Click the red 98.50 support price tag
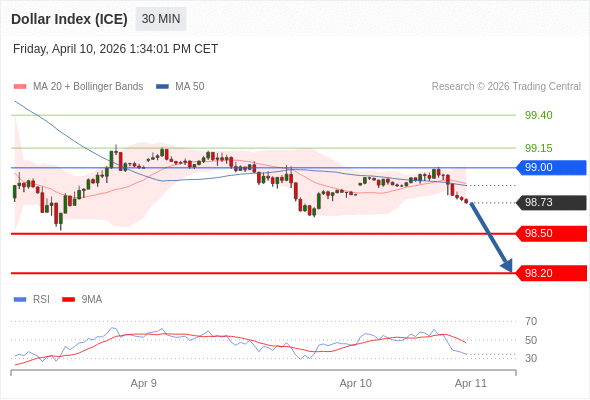This screenshot has height=400, width=590. pos(551,234)
